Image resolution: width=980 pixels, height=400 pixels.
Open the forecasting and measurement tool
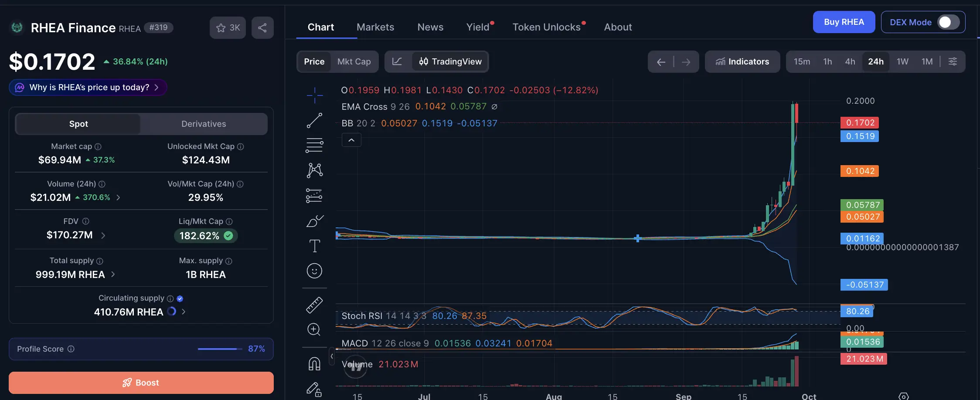click(x=314, y=196)
